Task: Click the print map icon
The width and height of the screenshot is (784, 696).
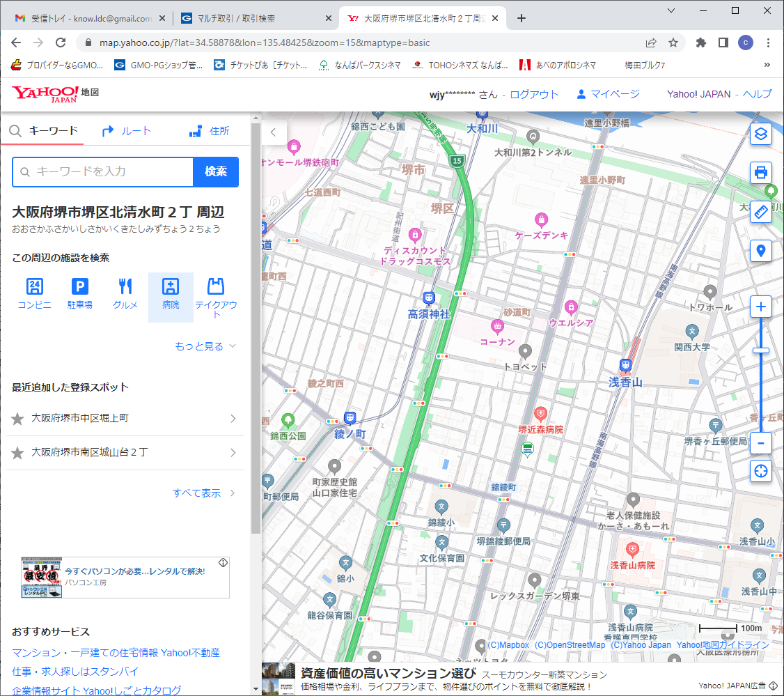Action: click(x=761, y=171)
